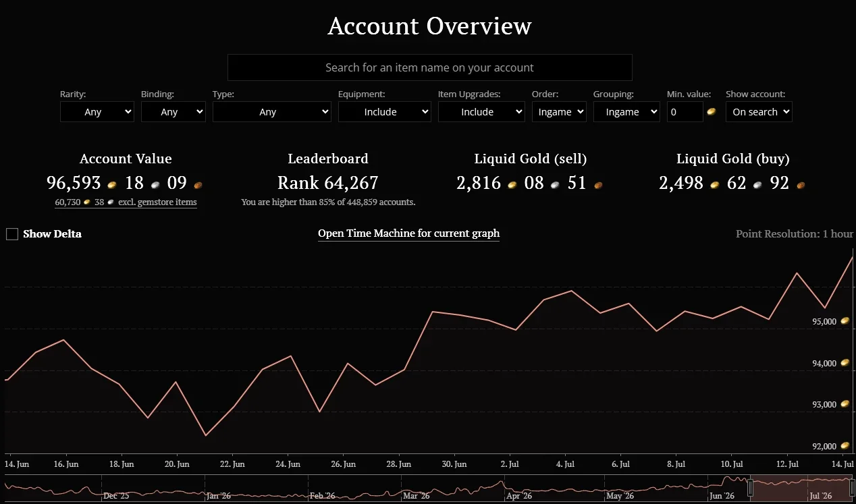Click the Leaderboard heading

click(328, 159)
